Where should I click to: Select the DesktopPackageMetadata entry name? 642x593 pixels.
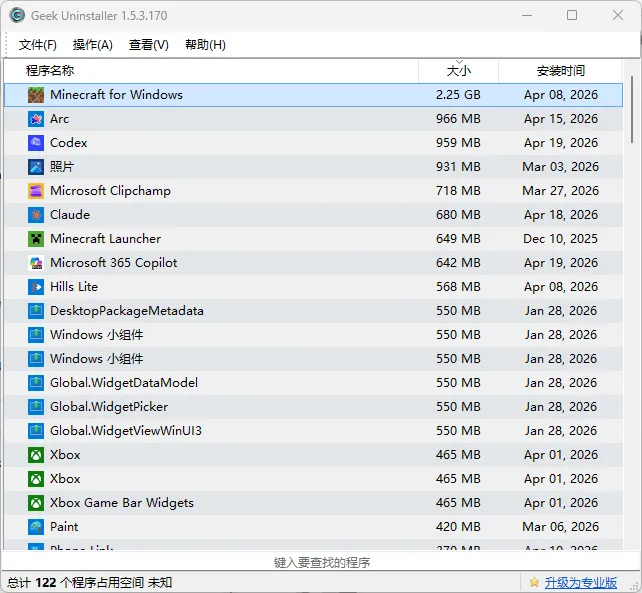(x=127, y=311)
